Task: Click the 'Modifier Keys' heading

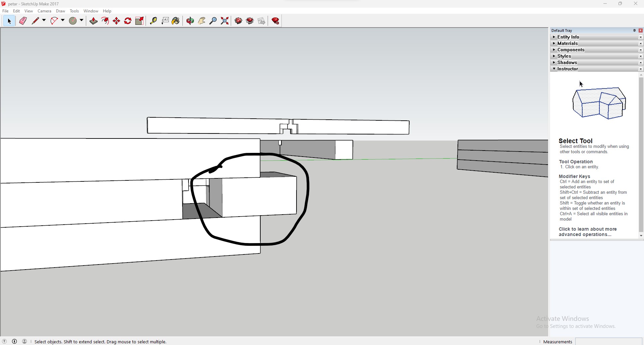Action: pyautogui.click(x=574, y=176)
